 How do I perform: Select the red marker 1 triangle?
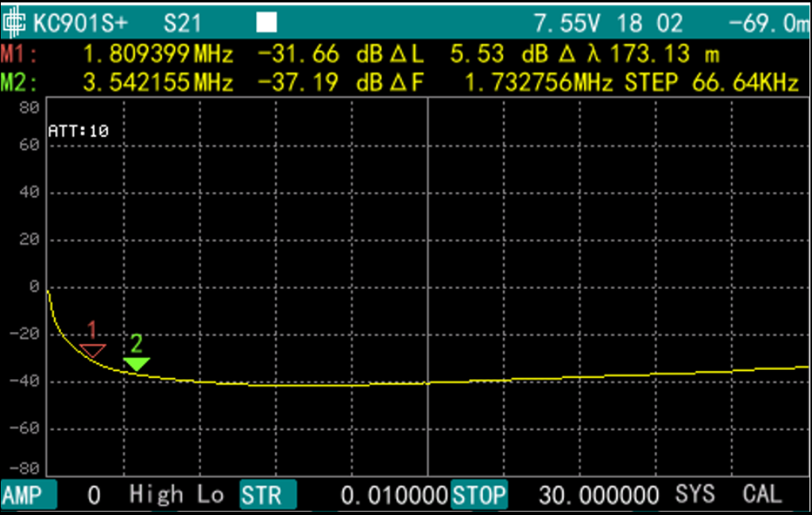pos(92,350)
